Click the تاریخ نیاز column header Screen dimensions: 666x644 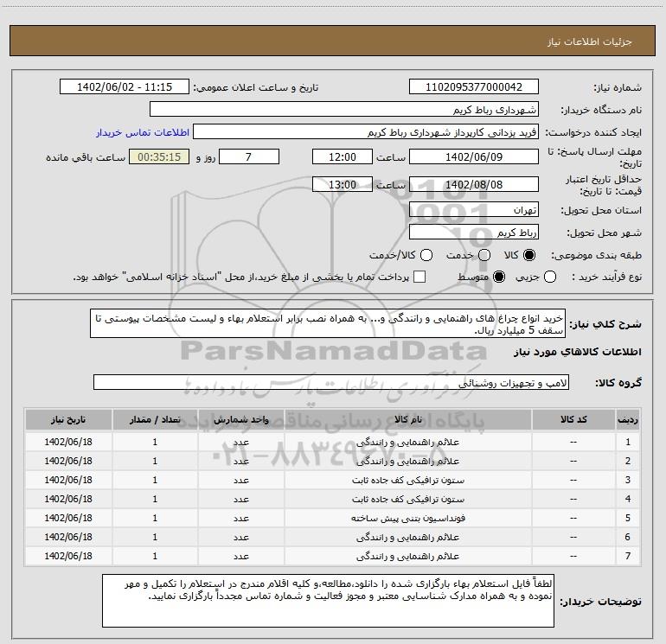[68, 419]
